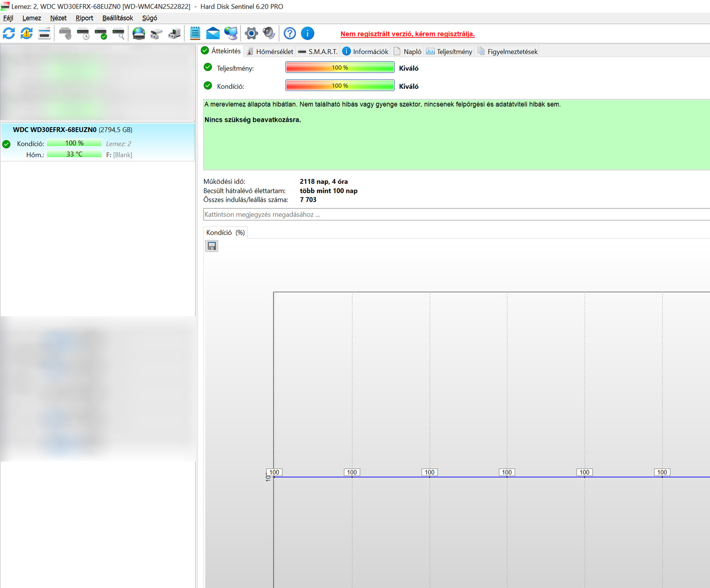Viewport: 710px width, 588px height.
Task: Select the WDC WD30EFRX-68EUZN0 disk entry
Action: click(x=98, y=142)
